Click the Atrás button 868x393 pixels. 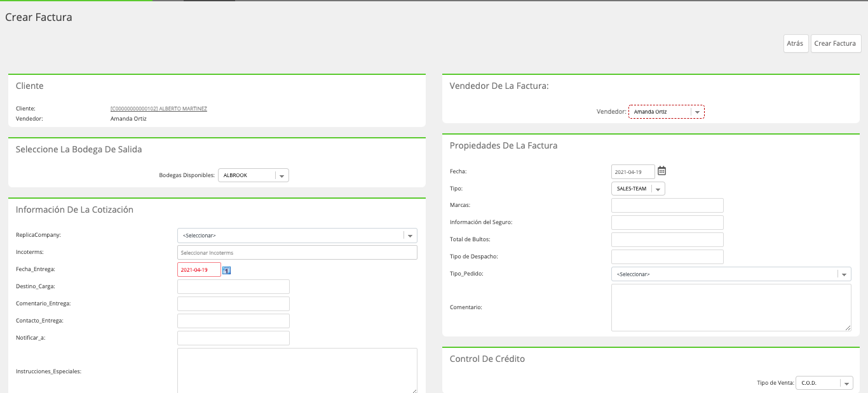pyautogui.click(x=796, y=44)
